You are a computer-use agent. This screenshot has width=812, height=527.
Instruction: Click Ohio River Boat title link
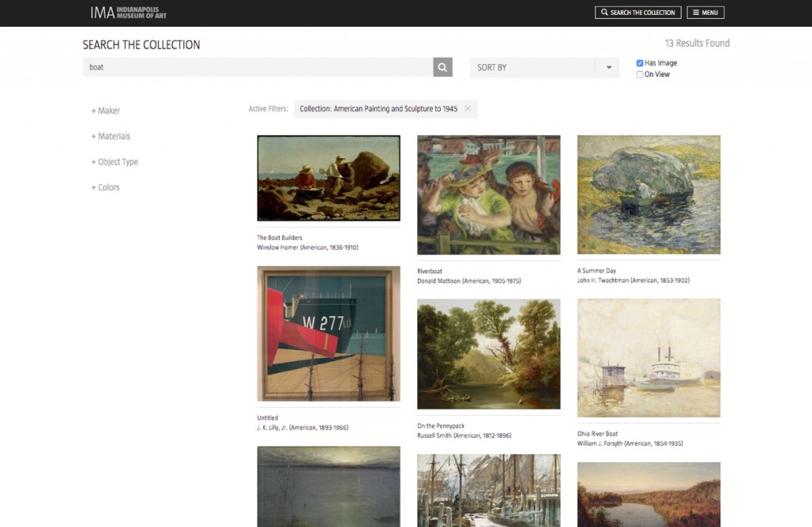pyautogui.click(x=598, y=433)
